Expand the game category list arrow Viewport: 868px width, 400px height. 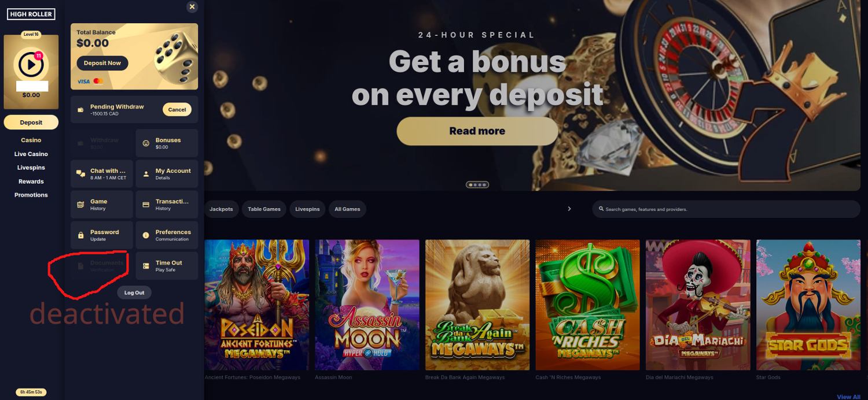[x=569, y=209]
